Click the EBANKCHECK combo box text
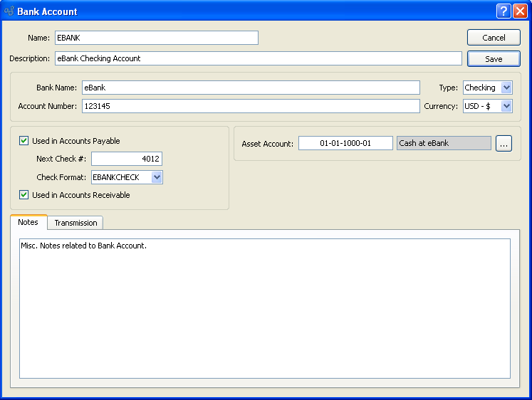The image size is (532, 400). (x=116, y=177)
